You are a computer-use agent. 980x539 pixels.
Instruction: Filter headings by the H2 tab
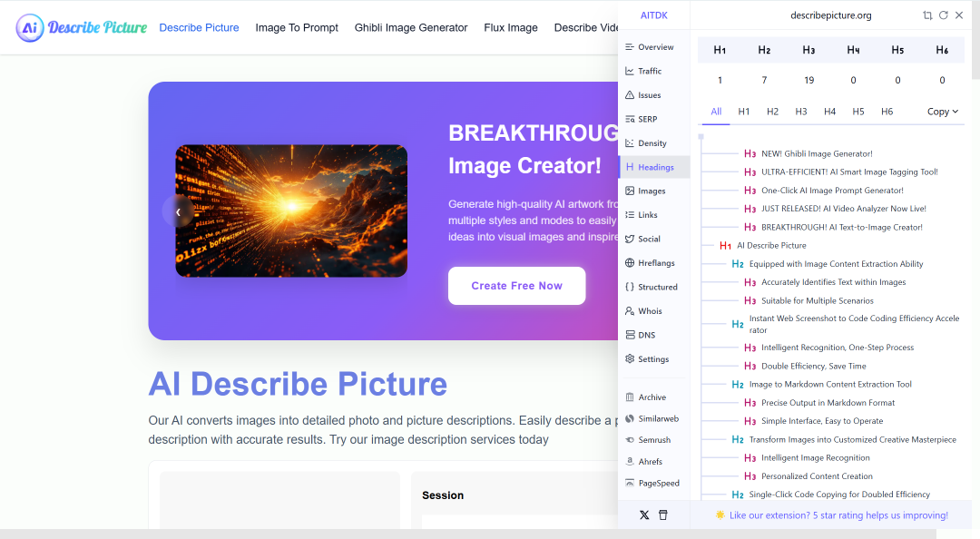tap(772, 112)
